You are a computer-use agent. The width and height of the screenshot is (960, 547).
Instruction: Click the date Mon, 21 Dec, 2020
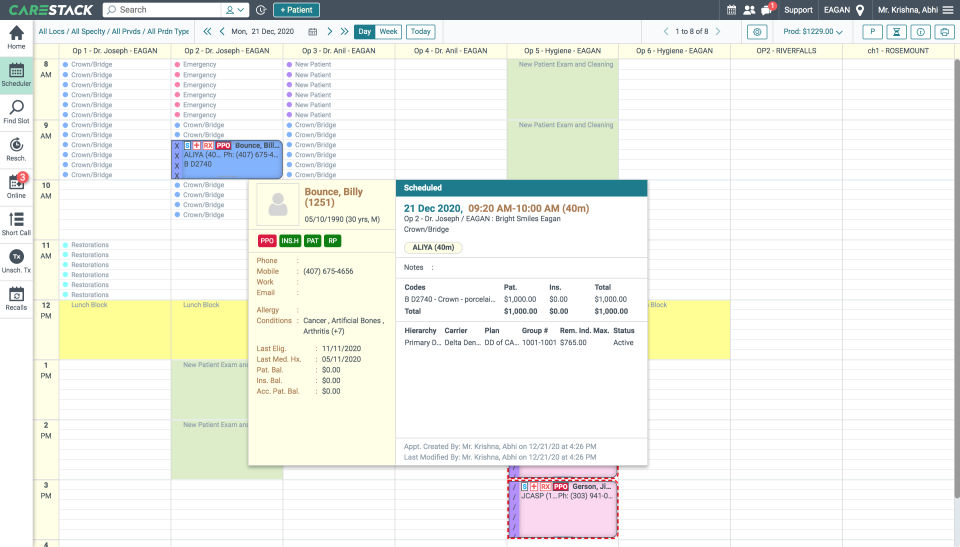point(263,31)
